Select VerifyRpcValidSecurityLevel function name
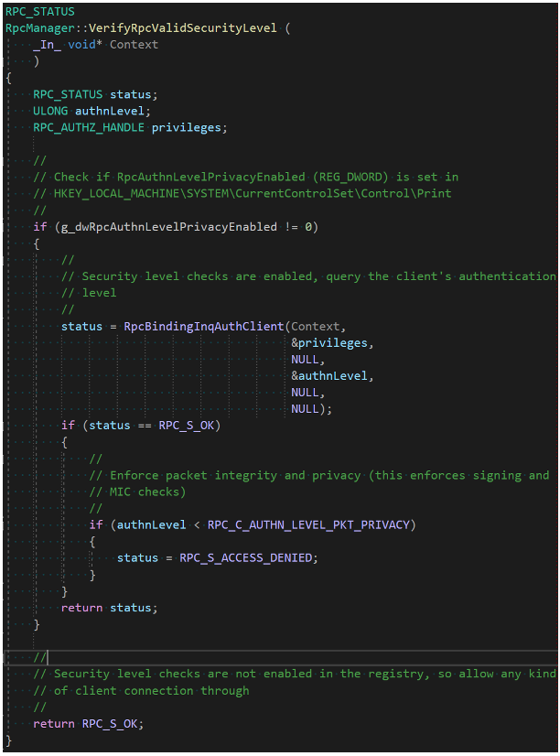Viewport: 560px width, 756px height. (x=183, y=28)
